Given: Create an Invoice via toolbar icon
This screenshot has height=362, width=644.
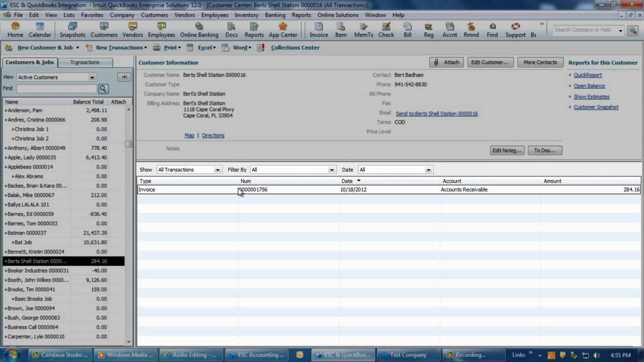Looking at the screenshot, I should [x=318, y=30].
